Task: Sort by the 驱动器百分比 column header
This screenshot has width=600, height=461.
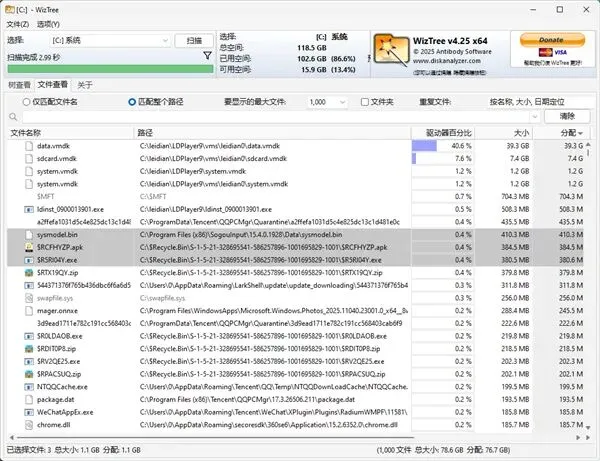Action: point(443,133)
